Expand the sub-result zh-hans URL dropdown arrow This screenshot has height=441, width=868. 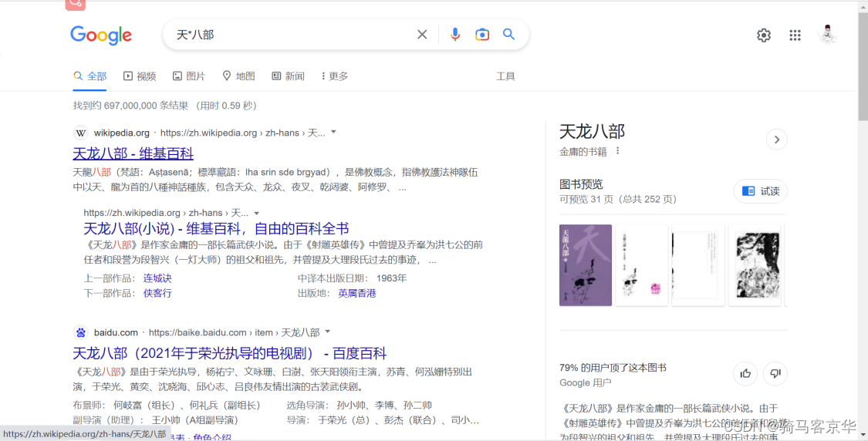256,213
